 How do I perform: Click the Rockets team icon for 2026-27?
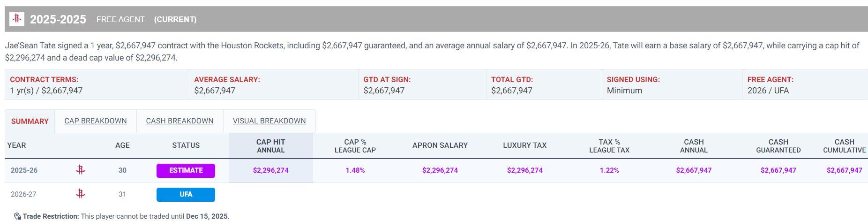click(81, 194)
